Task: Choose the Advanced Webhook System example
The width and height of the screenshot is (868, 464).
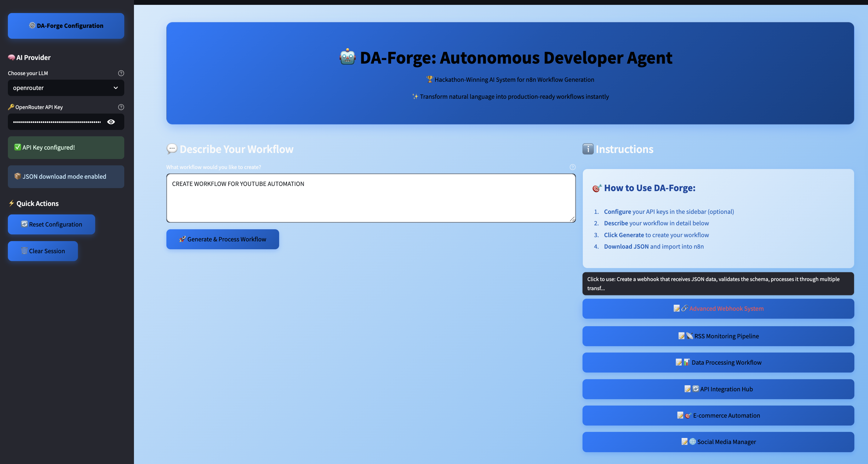Action: coord(718,308)
